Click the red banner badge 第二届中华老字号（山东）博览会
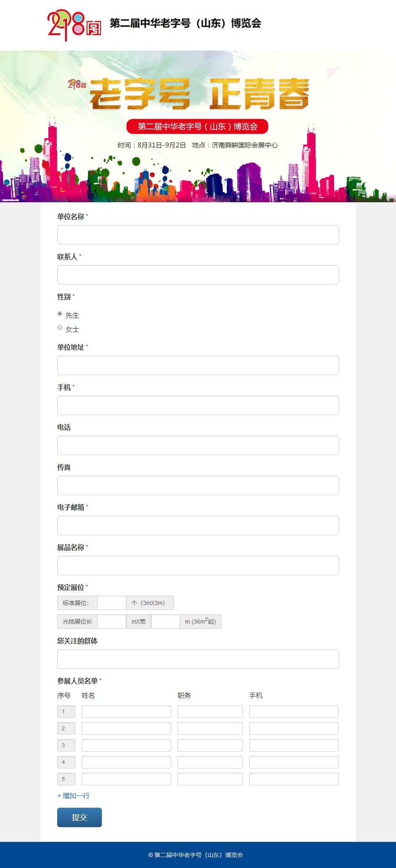Image resolution: width=396 pixels, height=868 pixels. (197, 126)
